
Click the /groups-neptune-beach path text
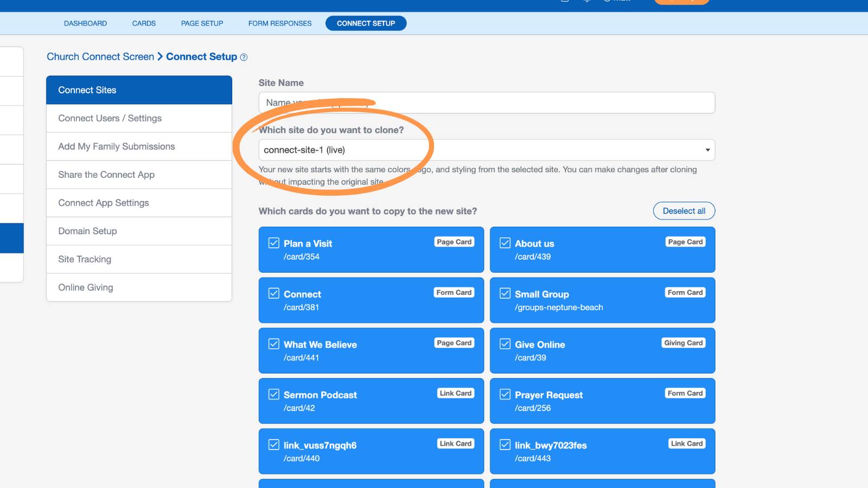coord(559,307)
